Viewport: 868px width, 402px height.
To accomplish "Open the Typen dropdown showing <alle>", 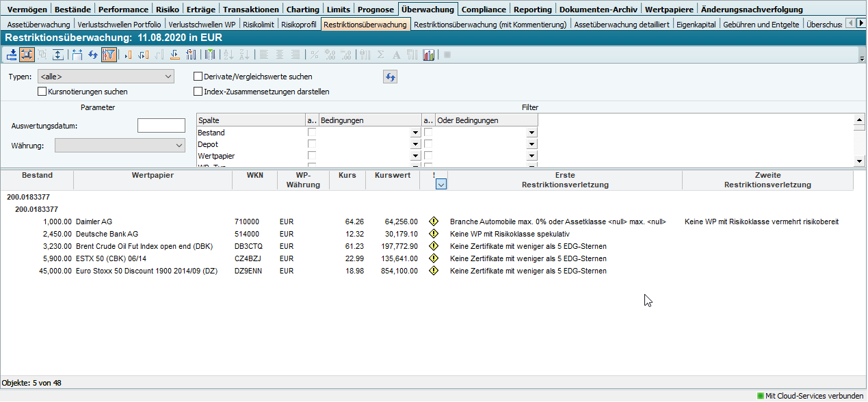I will 105,77.
